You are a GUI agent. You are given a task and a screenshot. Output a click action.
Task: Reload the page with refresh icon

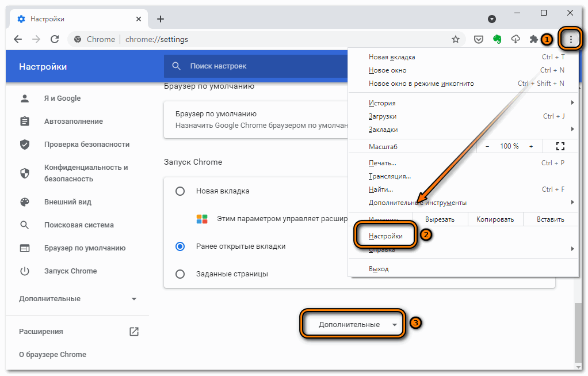[x=55, y=39]
